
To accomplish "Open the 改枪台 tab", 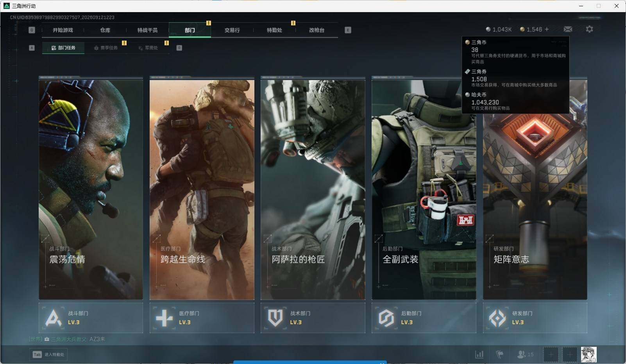I will pyautogui.click(x=317, y=30).
